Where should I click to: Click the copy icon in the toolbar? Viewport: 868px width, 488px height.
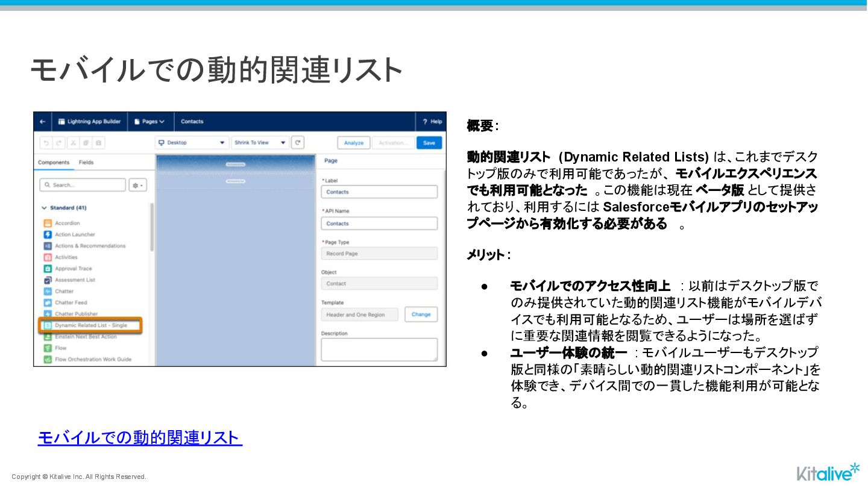[86, 143]
